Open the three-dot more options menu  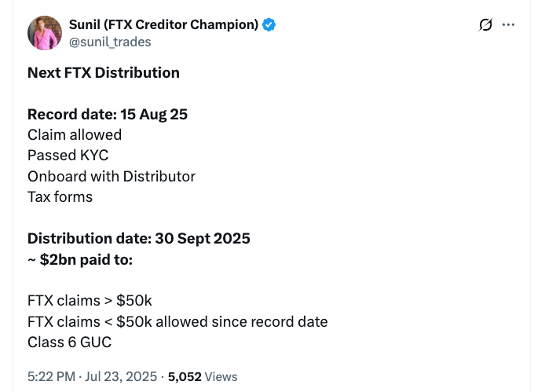tap(508, 25)
